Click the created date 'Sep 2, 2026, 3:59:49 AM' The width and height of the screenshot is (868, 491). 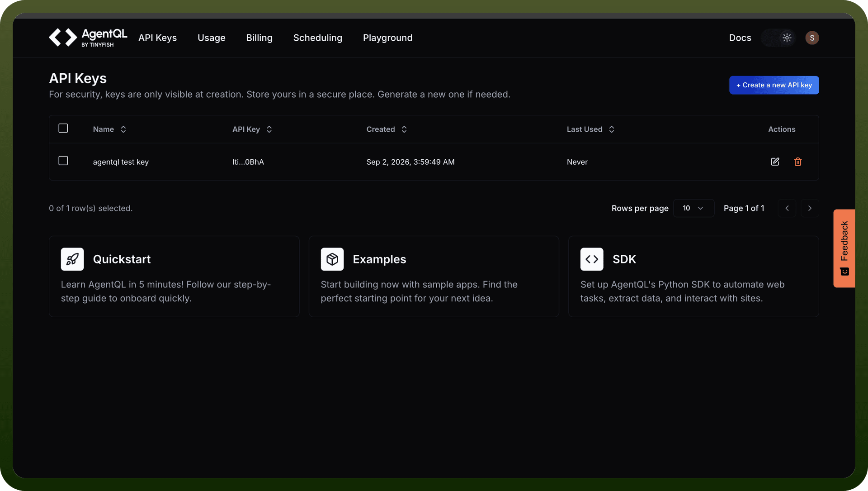410,162
